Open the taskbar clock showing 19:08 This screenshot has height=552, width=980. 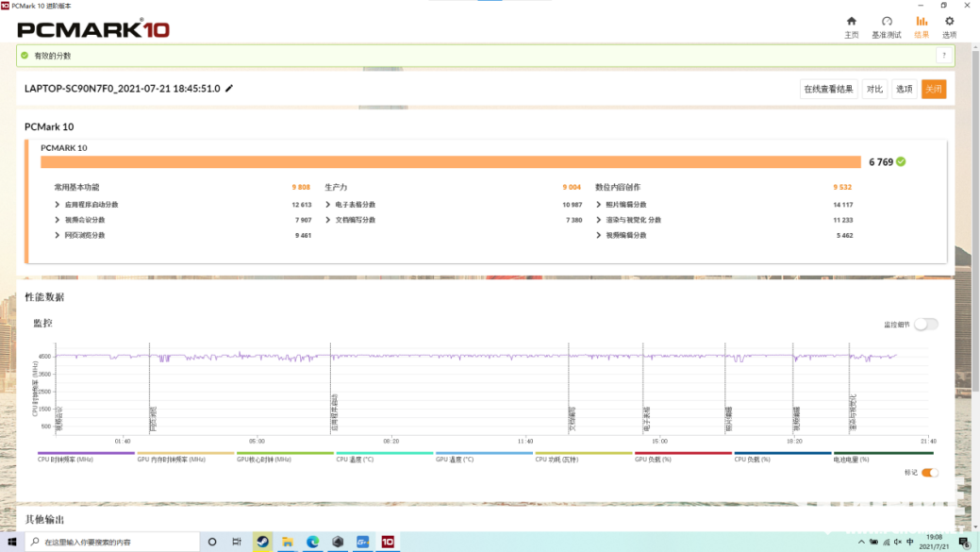tap(935, 542)
